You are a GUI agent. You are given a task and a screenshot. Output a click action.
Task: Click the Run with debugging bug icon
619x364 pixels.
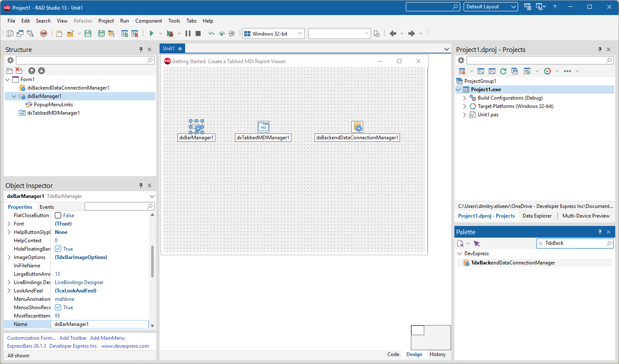coord(170,33)
